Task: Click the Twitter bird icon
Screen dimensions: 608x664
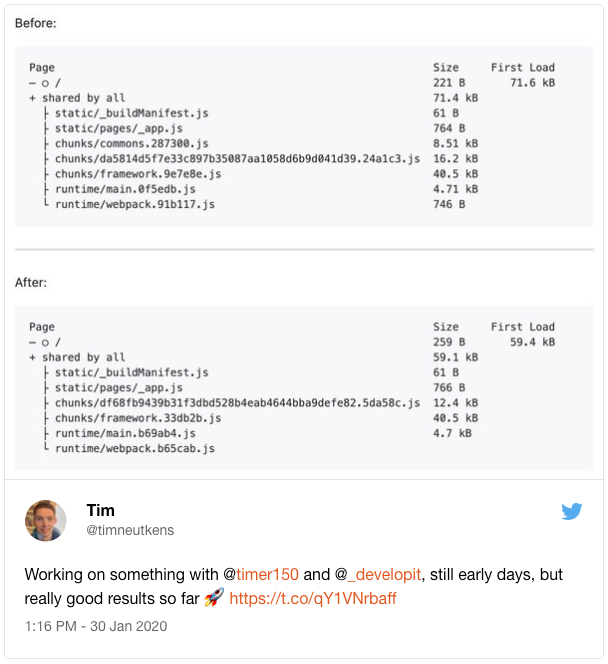Action: coord(572,511)
